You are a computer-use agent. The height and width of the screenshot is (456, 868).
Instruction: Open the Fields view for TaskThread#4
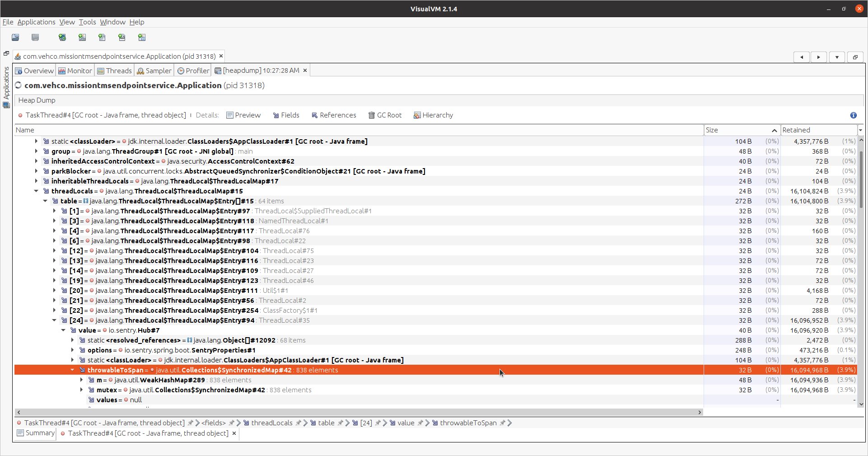point(286,115)
